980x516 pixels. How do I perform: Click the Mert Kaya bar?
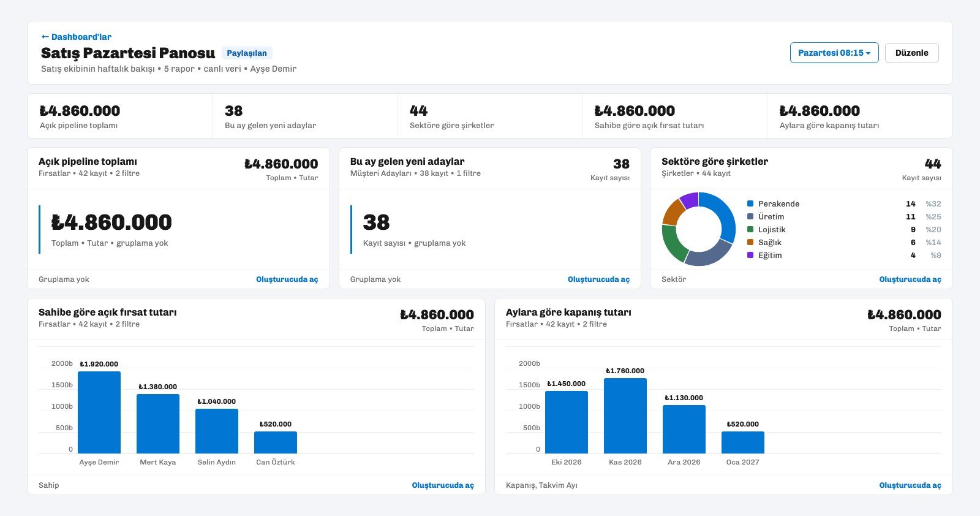pyautogui.click(x=158, y=424)
